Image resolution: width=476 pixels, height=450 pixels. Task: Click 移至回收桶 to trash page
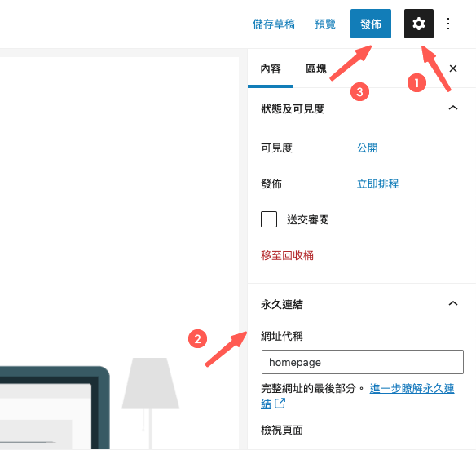(287, 255)
